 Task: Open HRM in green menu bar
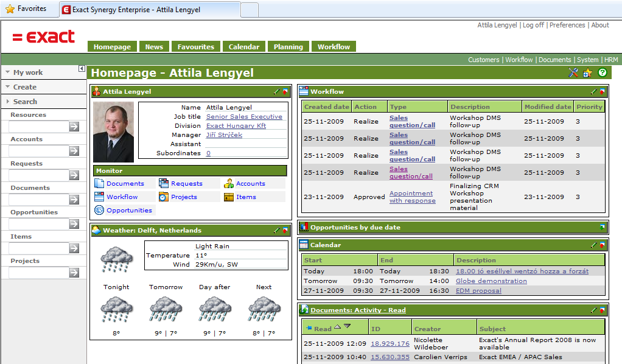coord(611,60)
